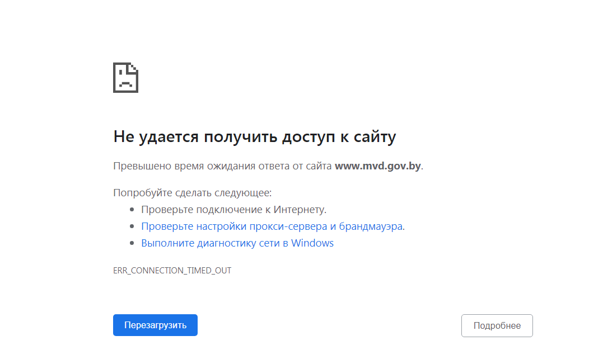Click the Перезагрузить button to reload the page
Image resolution: width=589 pixels, height=364 pixels.
(155, 325)
